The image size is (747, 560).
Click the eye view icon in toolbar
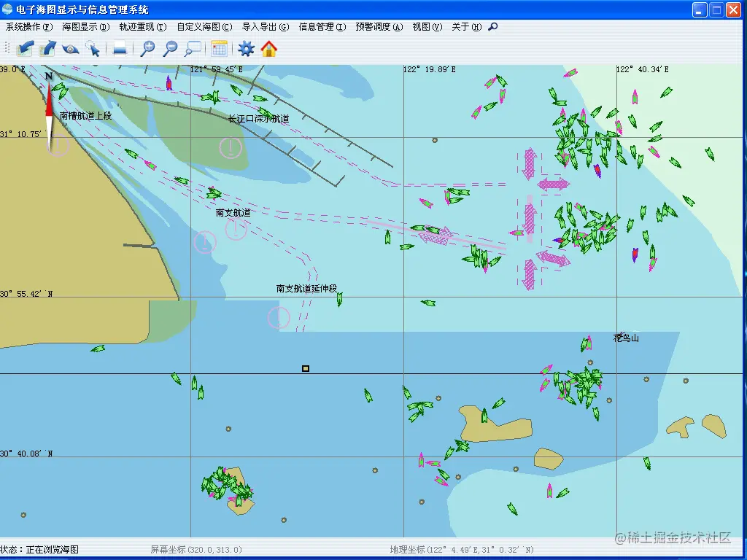(71, 49)
